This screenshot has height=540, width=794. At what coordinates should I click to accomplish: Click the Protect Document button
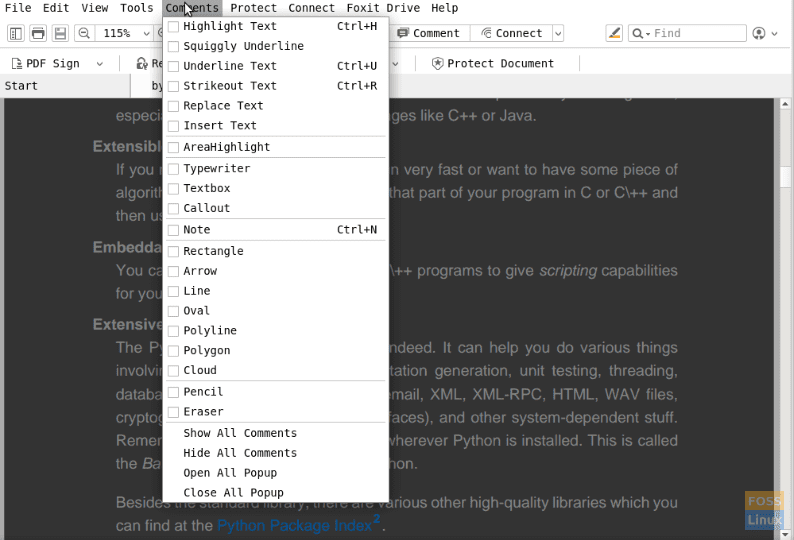[492, 63]
